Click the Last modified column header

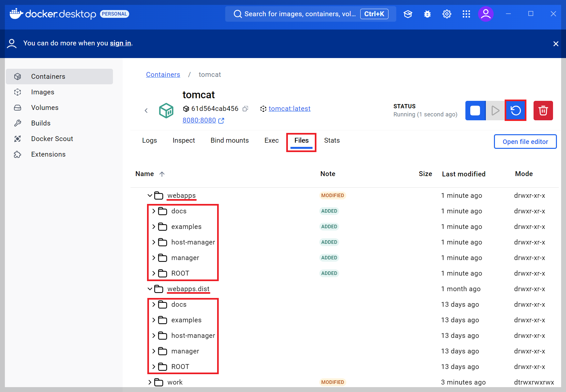coord(464,174)
